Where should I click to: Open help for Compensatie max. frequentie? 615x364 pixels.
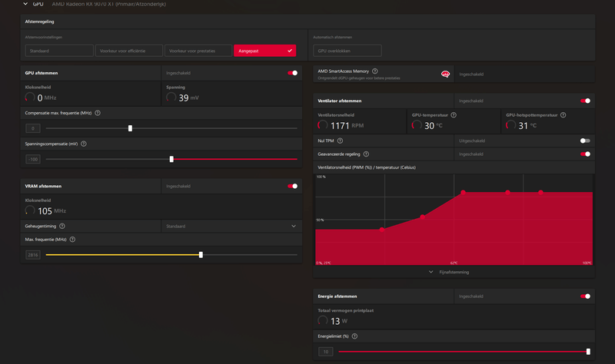point(98,113)
